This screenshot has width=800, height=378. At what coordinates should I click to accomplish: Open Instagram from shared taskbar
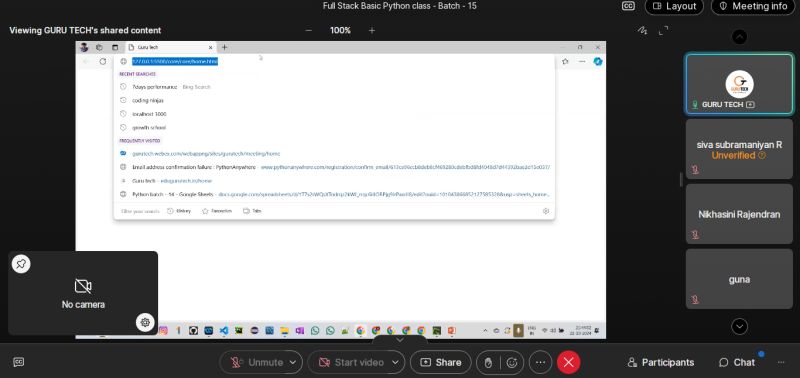163,331
